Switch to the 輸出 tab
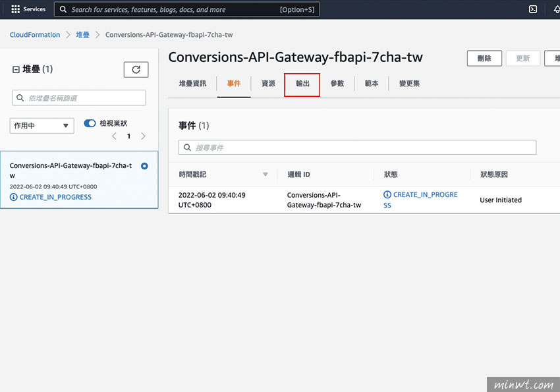The height and width of the screenshot is (392, 560). (x=302, y=84)
